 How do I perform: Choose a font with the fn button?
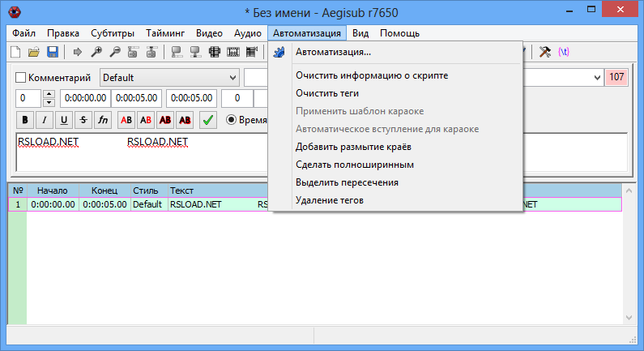click(103, 120)
